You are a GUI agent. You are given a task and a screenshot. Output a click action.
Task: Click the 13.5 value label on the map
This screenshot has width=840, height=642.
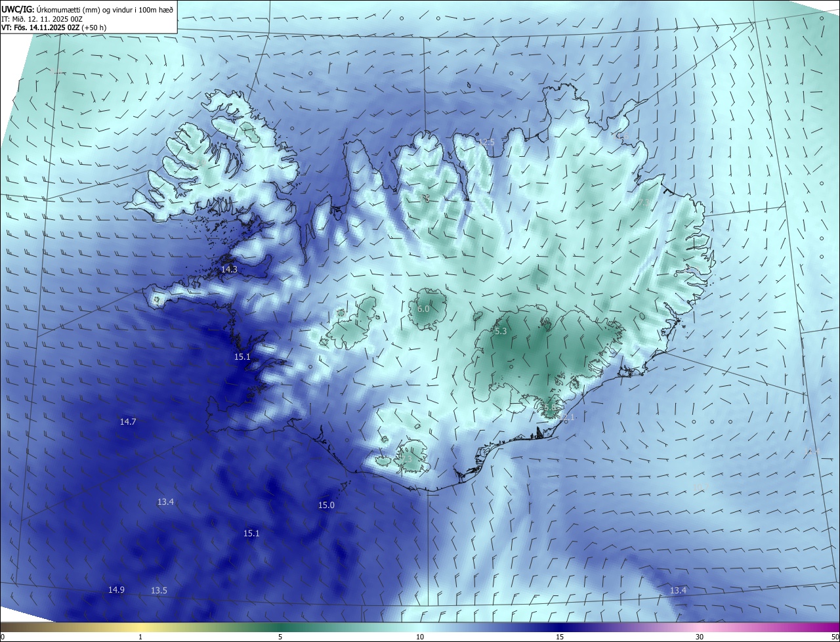[159, 590]
